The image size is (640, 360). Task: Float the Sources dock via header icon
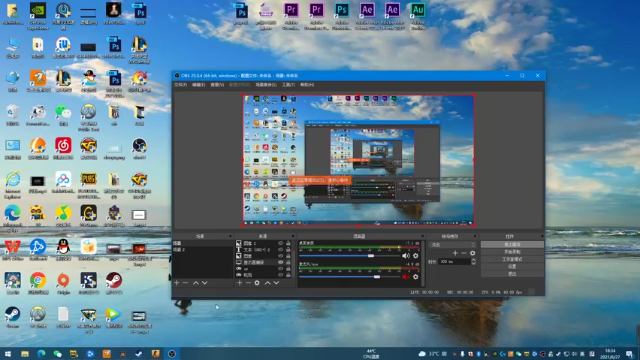coord(293,236)
